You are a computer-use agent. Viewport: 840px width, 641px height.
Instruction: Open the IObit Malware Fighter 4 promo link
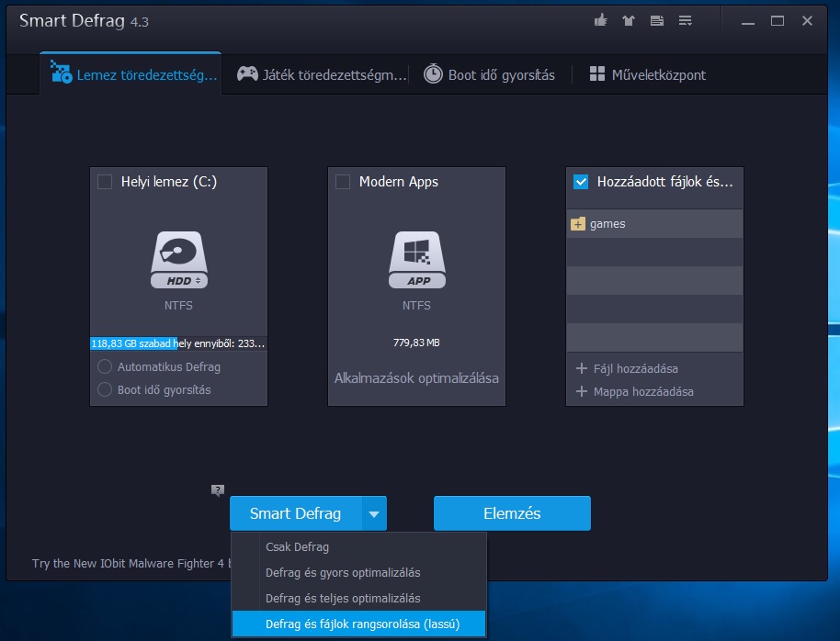point(131,563)
